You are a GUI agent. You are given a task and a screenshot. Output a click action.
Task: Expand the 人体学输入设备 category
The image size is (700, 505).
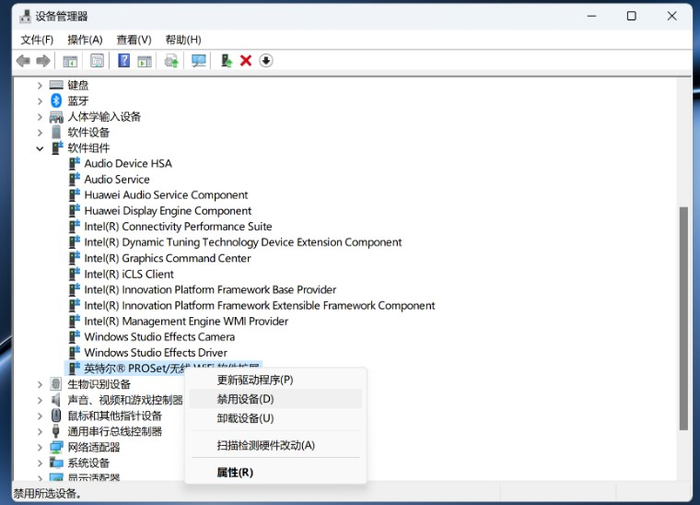(x=40, y=117)
